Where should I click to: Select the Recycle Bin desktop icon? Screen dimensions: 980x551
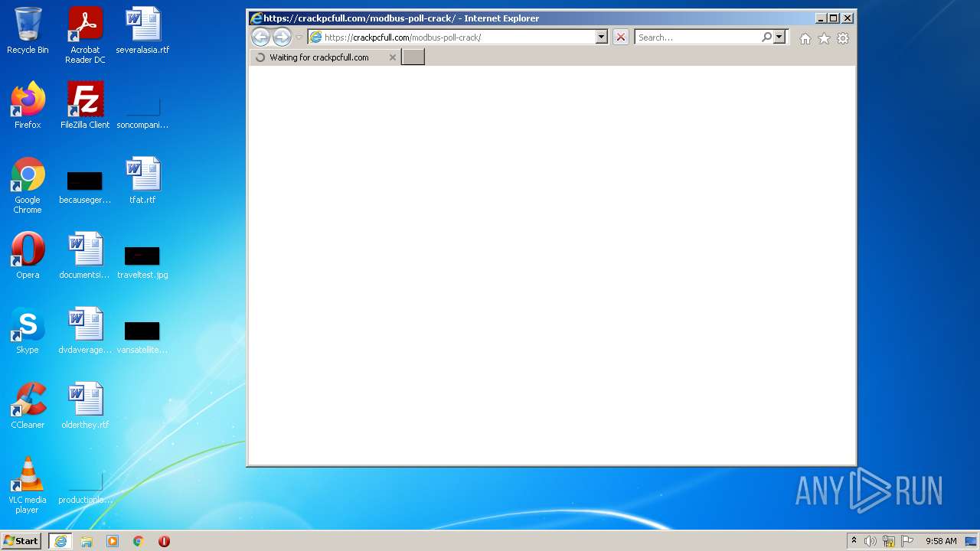pos(28,31)
